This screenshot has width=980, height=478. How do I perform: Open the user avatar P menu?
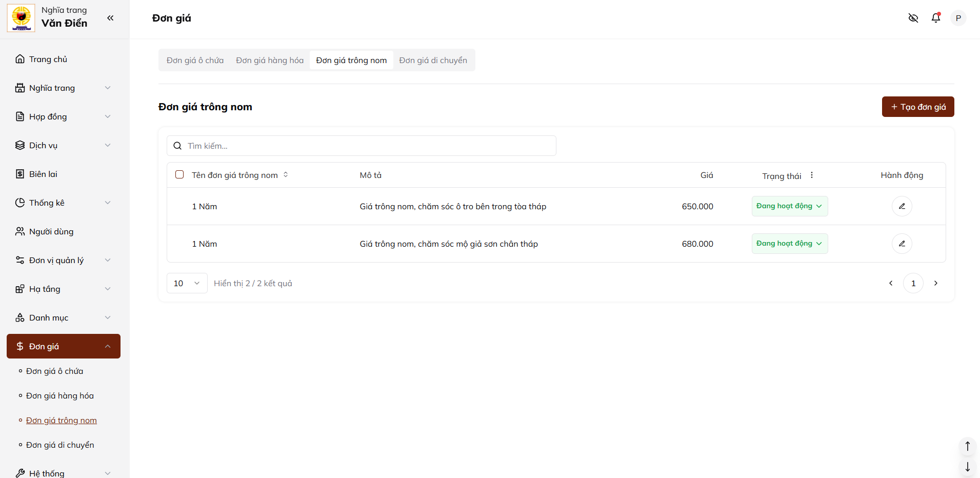958,18
